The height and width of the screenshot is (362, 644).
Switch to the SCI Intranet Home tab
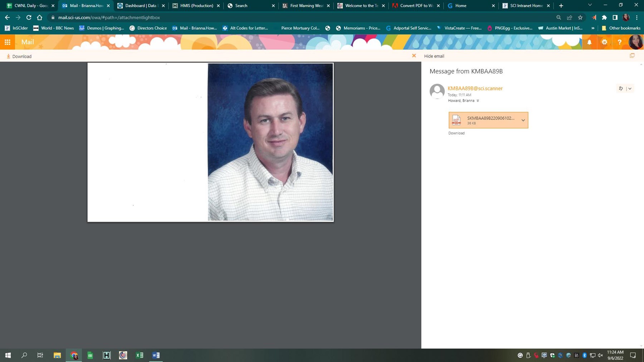click(526, 6)
